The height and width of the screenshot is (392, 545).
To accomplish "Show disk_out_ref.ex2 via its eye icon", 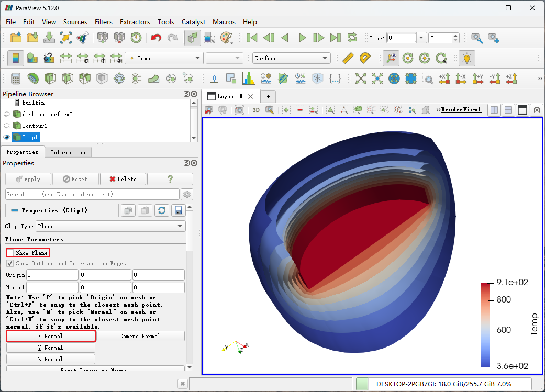I will point(7,114).
